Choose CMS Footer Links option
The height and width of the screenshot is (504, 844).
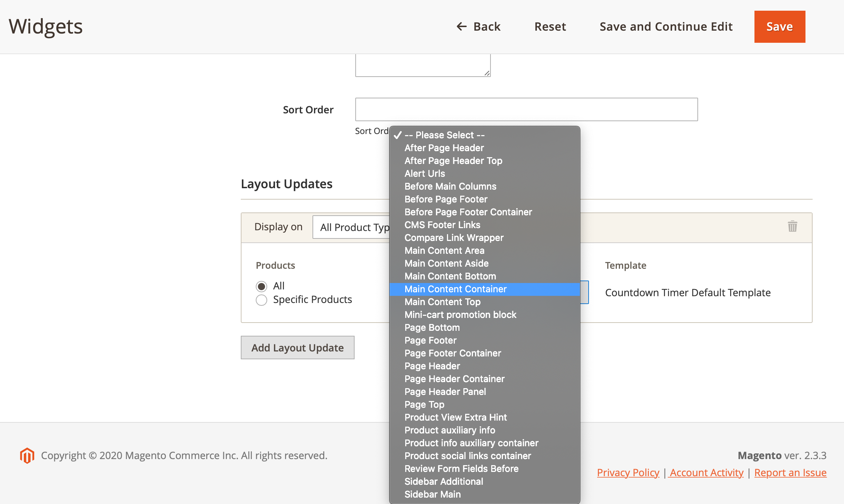[484, 225]
